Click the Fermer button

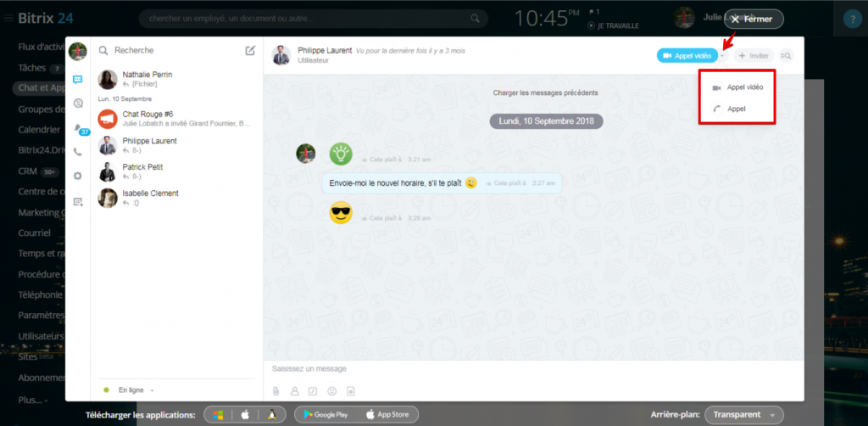(x=754, y=19)
